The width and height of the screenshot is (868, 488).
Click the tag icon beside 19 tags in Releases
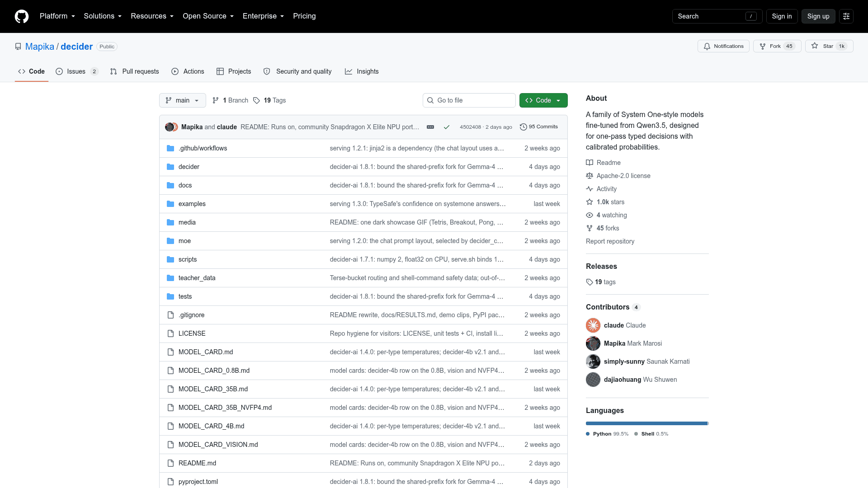(590, 282)
